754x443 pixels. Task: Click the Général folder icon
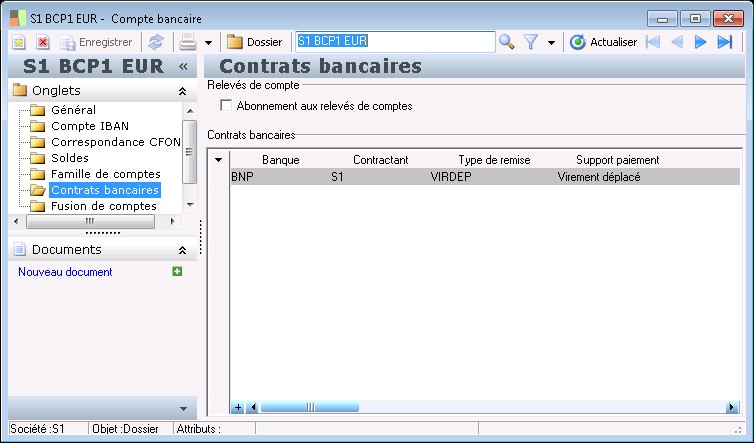pyautogui.click(x=38, y=110)
